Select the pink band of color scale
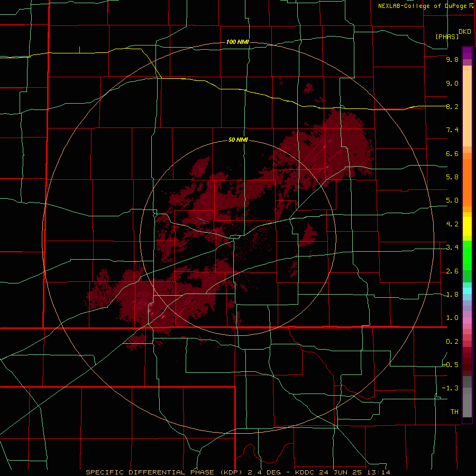This screenshot has width=476, height=476. click(467, 321)
